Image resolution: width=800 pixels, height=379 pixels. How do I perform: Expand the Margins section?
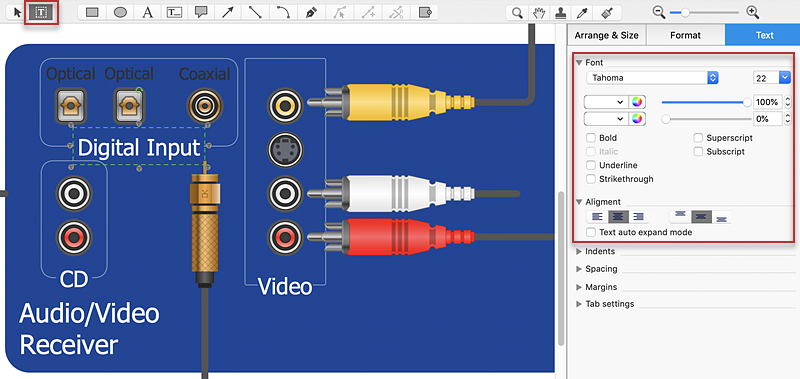click(579, 287)
